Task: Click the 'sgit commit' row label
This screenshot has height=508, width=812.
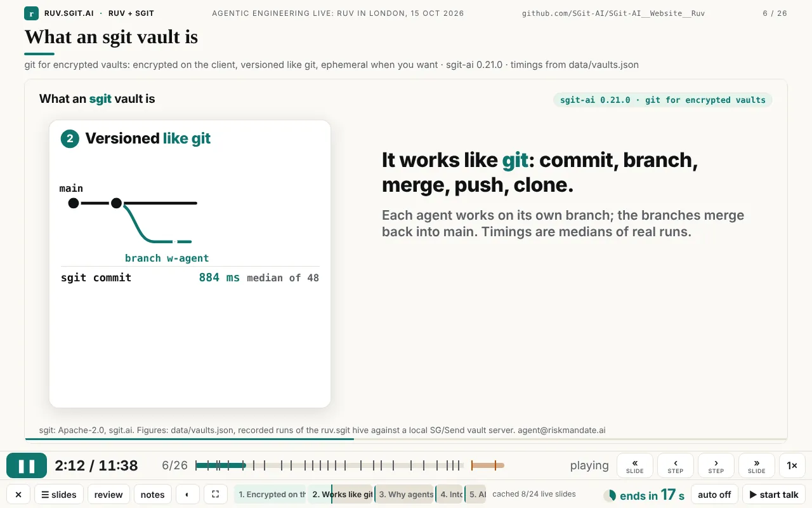Action: 96,277
